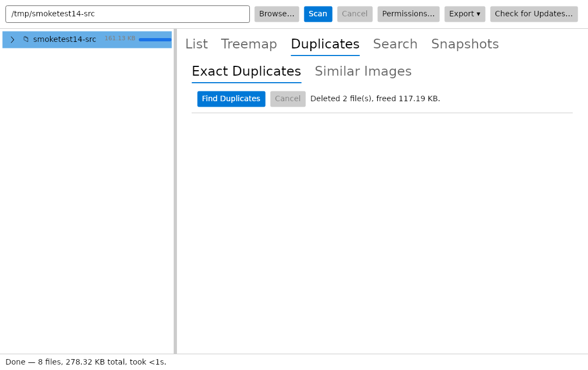Click the blue size bar for smoketest14-src
The image size is (588, 370).
[x=155, y=40]
